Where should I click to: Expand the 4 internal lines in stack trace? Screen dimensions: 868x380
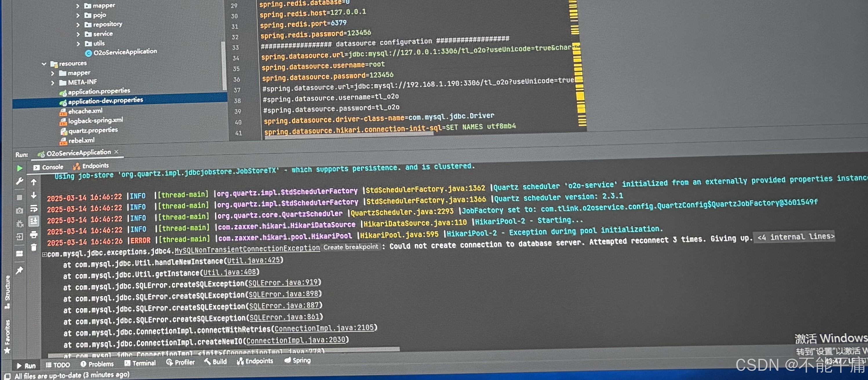pos(794,237)
